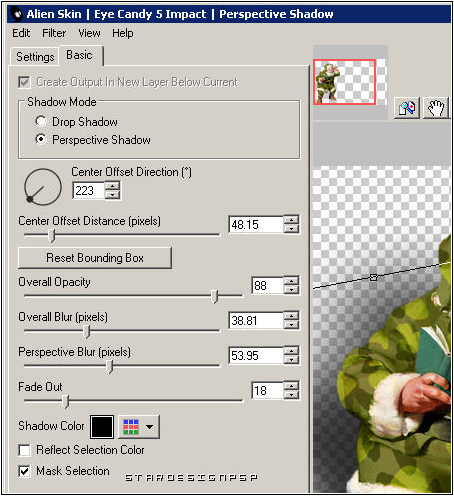This screenshot has width=454, height=496.
Task: Increase Center Offset Direction with up arrow
Action: pyautogui.click(x=113, y=186)
